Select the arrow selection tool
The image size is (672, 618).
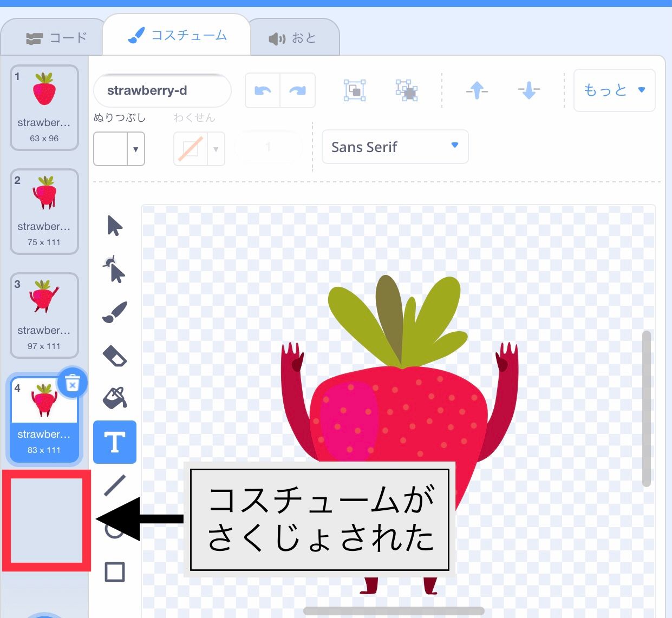[x=114, y=226]
